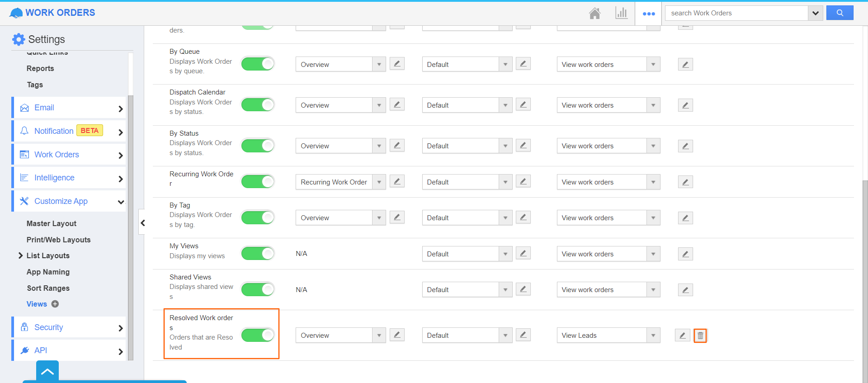Edit Default setting for By Status
Screen dimensions: 868x383
523,145
